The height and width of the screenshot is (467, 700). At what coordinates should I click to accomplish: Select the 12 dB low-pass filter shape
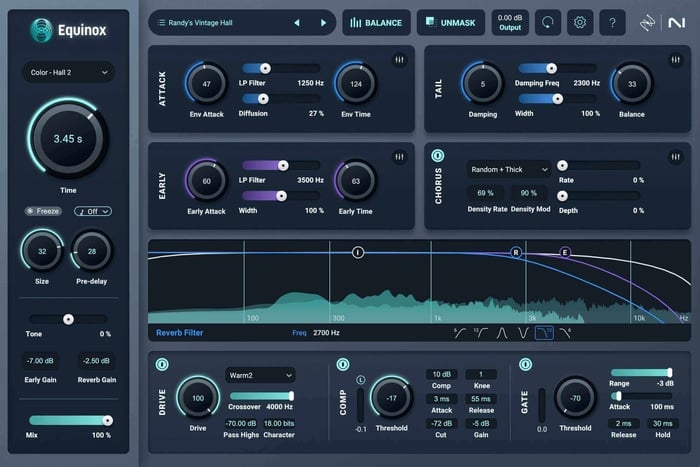544,333
